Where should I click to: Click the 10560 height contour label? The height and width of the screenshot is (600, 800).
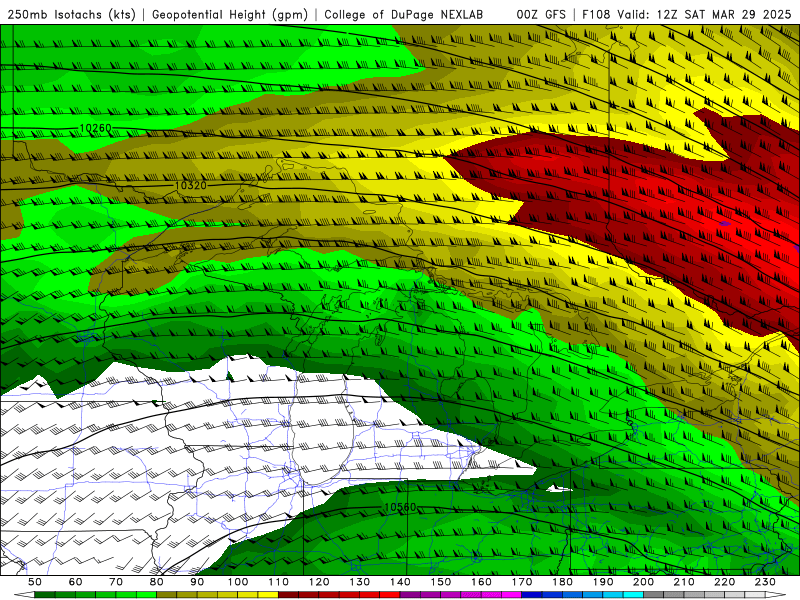click(x=400, y=507)
